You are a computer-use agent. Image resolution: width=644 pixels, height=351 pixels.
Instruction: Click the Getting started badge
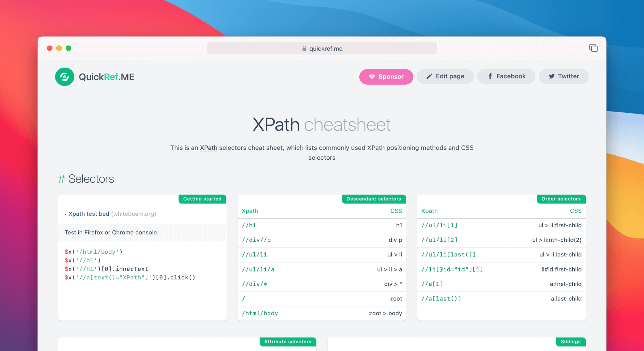coord(202,199)
